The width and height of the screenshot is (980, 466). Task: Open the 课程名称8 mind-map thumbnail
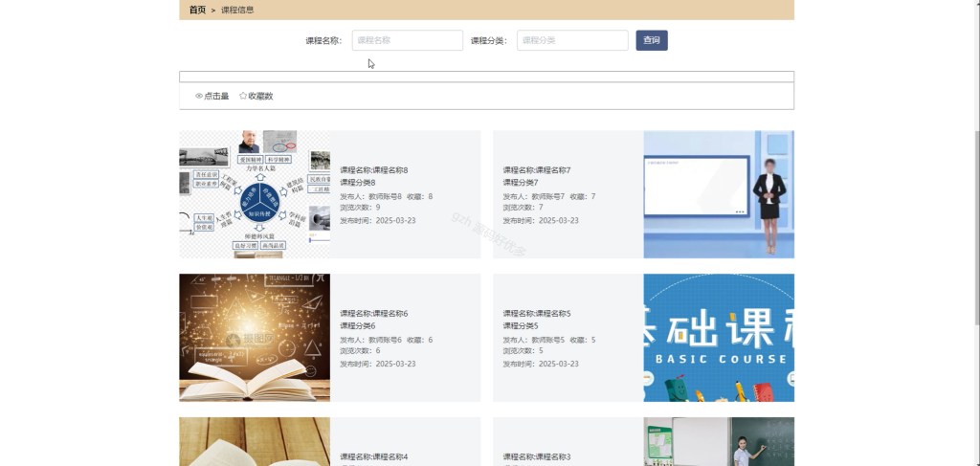click(255, 194)
